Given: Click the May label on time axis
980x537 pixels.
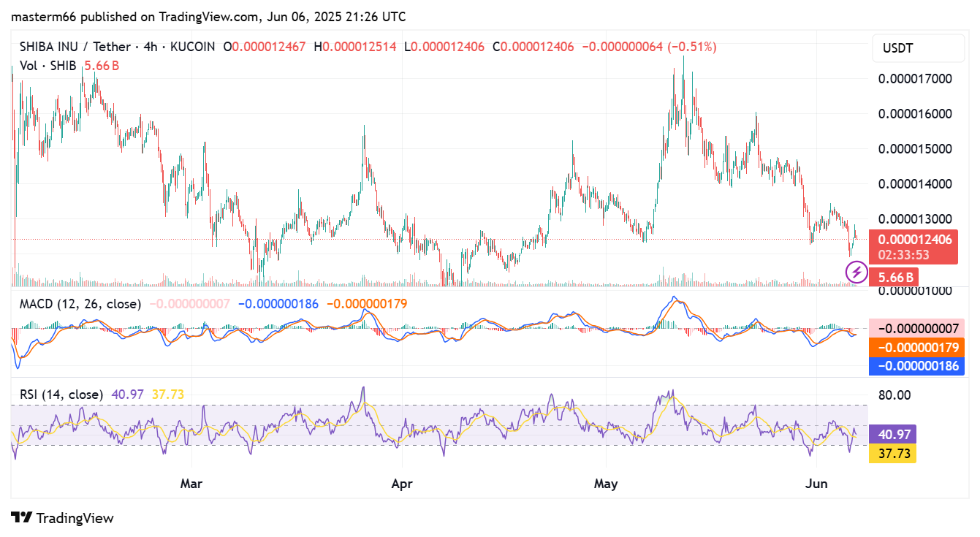Looking at the screenshot, I should pos(606,484).
